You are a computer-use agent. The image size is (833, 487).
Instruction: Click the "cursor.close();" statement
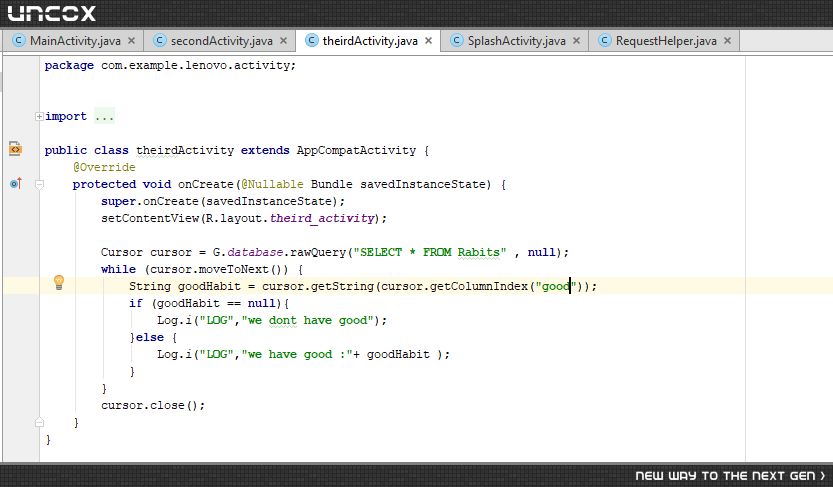(153, 405)
